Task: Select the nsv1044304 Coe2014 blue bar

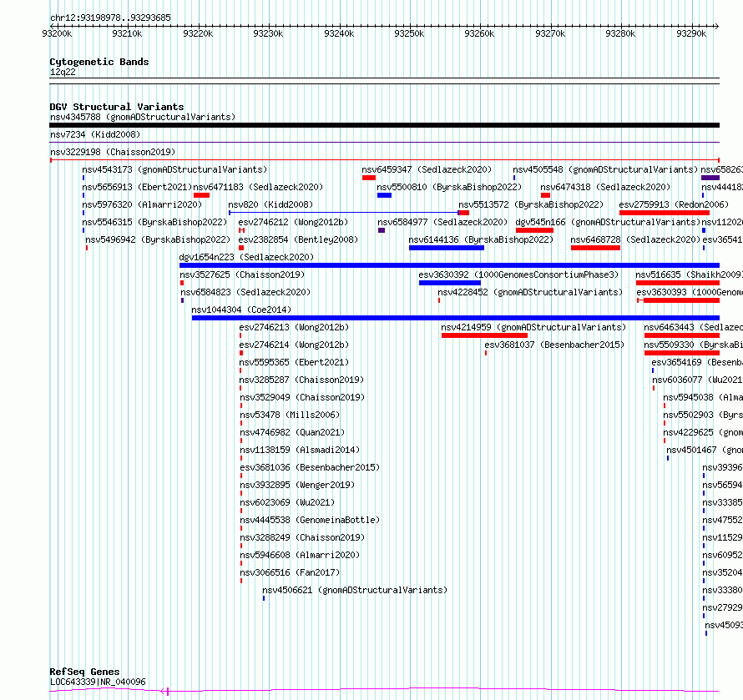Action: [455, 318]
